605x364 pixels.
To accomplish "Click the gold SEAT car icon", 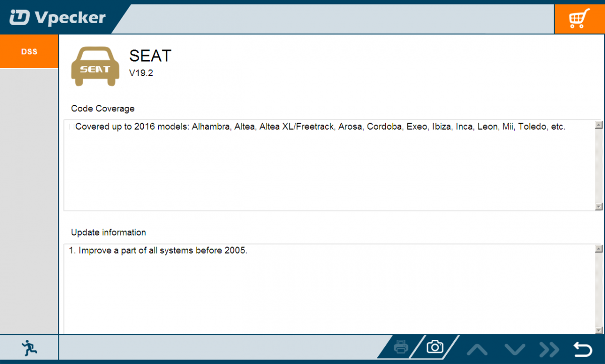I will pyautogui.click(x=95, y=66).
